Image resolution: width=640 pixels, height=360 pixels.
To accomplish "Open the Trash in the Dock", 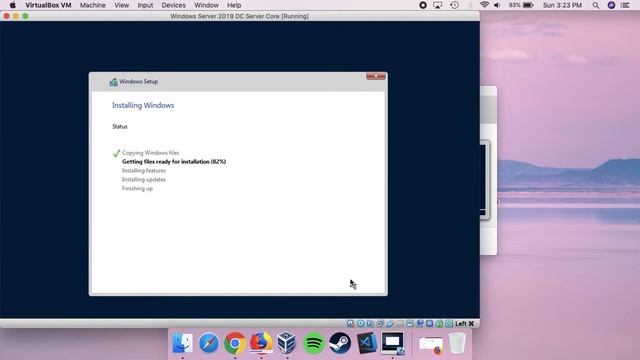I will tap(457, 343).
